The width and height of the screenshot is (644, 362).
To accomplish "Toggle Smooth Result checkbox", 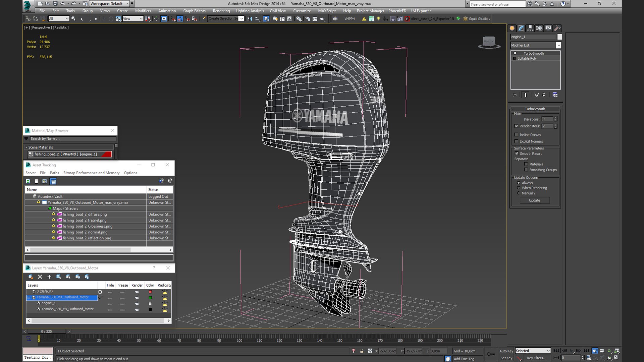I will 517,154.
